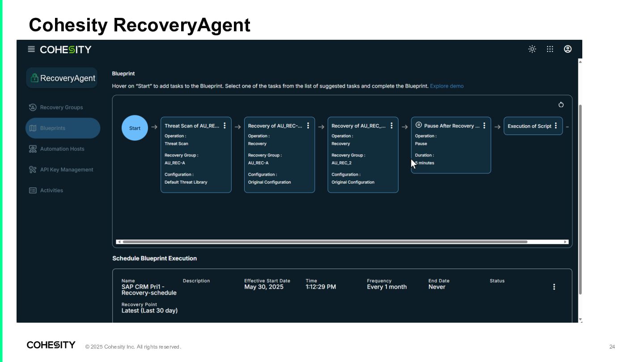Screen dimensions: 644x362
Task: Select the Threat Scan of AU_RE... card title
Action: pos(192,126)
